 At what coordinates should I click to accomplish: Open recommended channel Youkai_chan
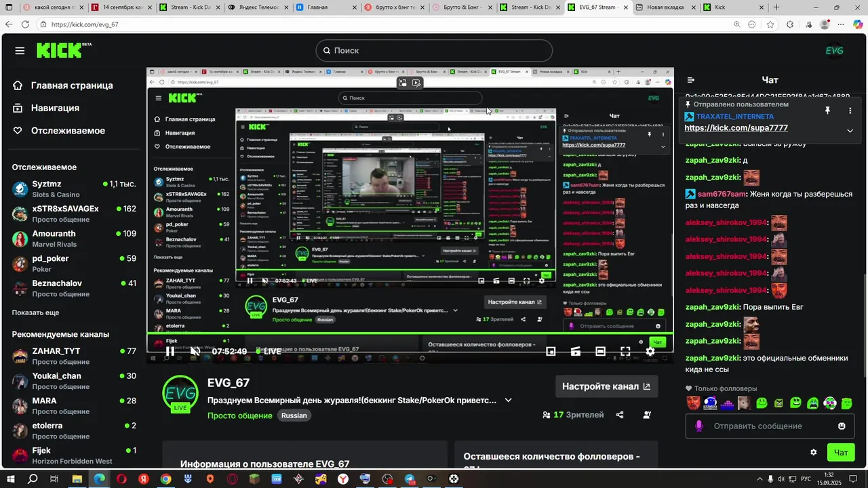[x=74, y=381]
